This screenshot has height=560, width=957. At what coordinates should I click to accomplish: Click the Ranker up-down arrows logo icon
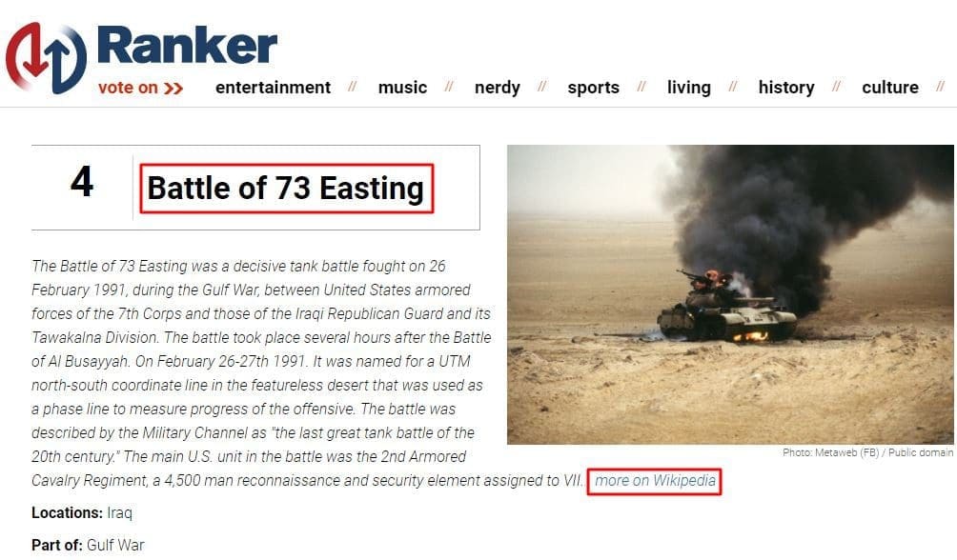click(x=47, y=58)
